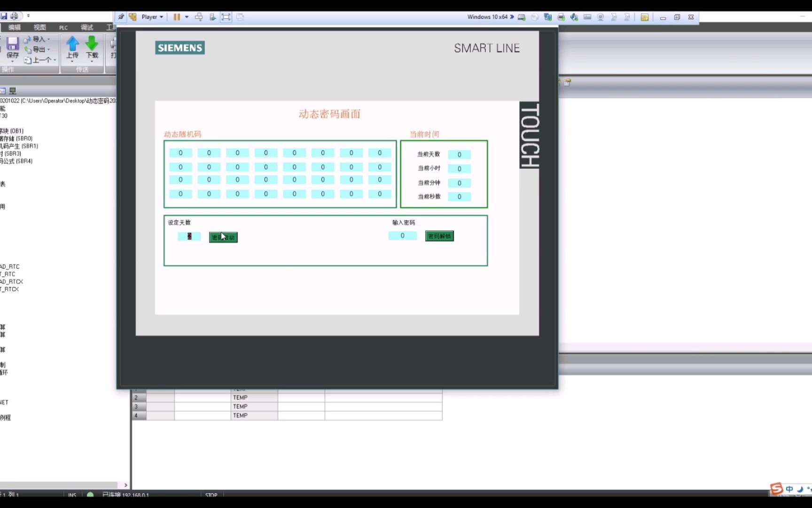
Task: Click the 设定天数 input field on HMI
Action: (x=189, y=236)
